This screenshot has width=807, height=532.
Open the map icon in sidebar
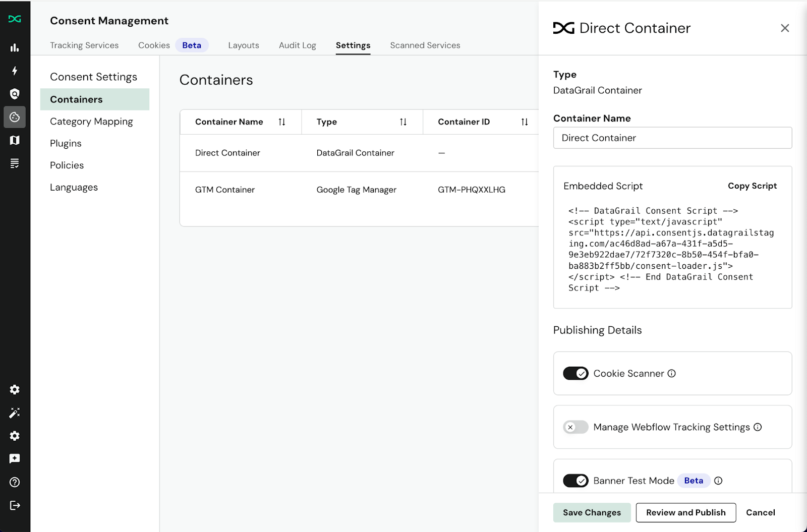(x=15, y=140)
